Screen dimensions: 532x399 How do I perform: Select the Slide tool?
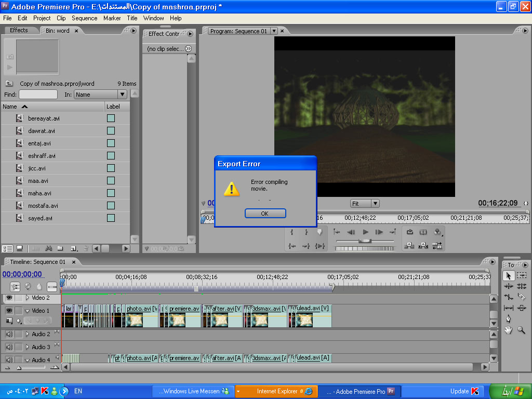tap(522, 308)
